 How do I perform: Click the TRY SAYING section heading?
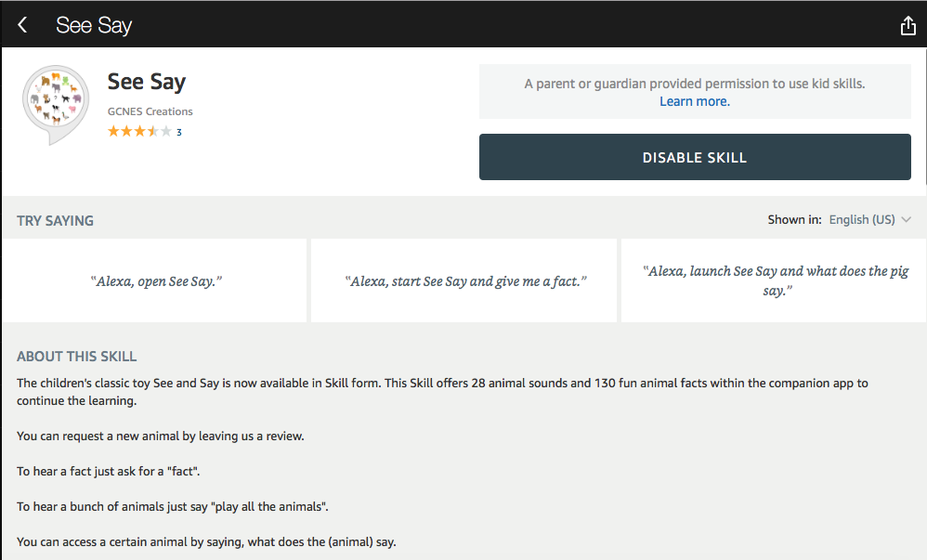[x=55, y=221]
